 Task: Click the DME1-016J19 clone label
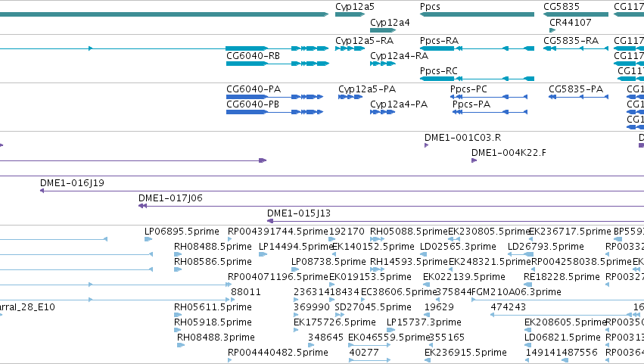(72, 183)
